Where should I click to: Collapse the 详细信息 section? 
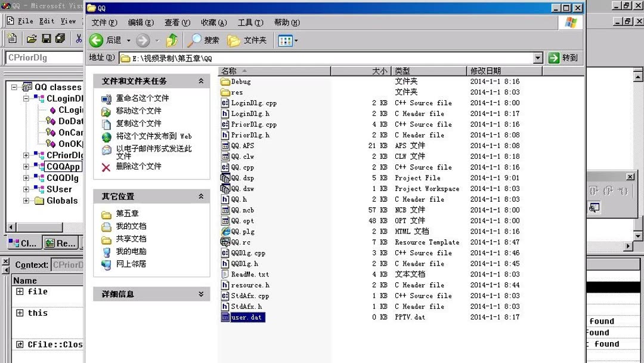tap(202, 294)
